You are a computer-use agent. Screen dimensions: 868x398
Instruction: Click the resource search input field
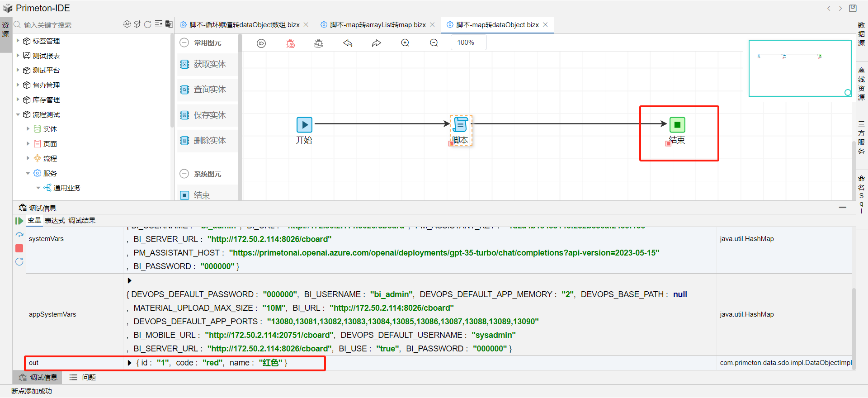(68, 25)
